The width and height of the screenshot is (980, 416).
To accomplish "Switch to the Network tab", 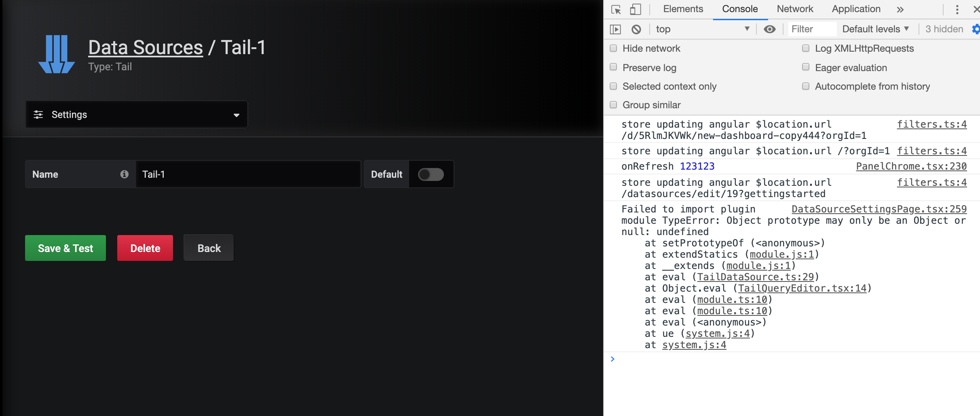I will (794, 9).
